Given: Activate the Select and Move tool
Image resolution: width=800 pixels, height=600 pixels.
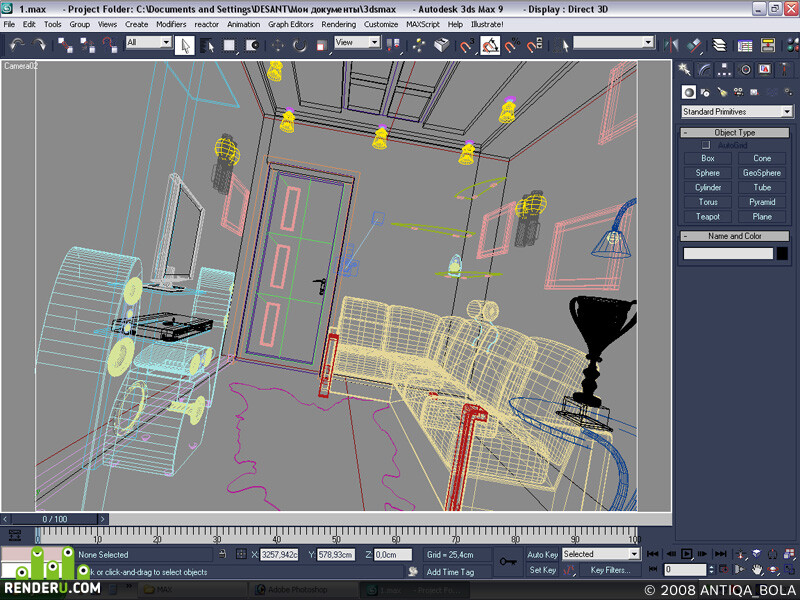Looking at the screenshot, I should [277, 45].
